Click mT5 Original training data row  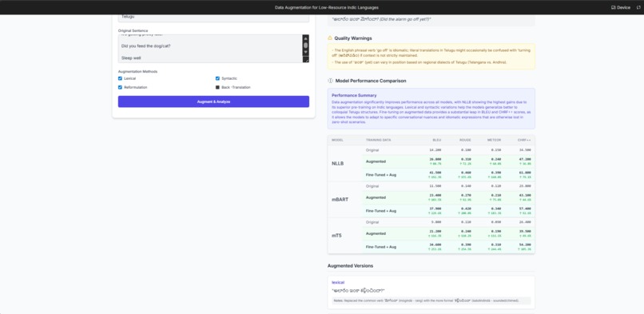[x=449, y=222]
